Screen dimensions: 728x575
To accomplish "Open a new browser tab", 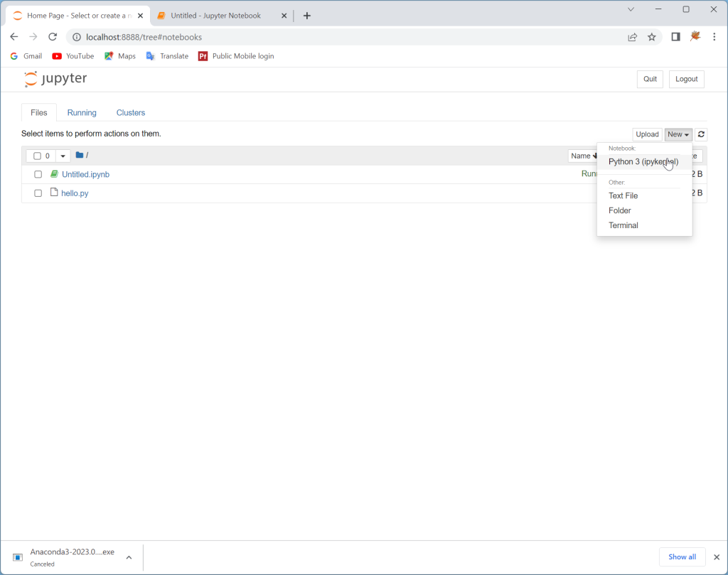I will (306, 16).
